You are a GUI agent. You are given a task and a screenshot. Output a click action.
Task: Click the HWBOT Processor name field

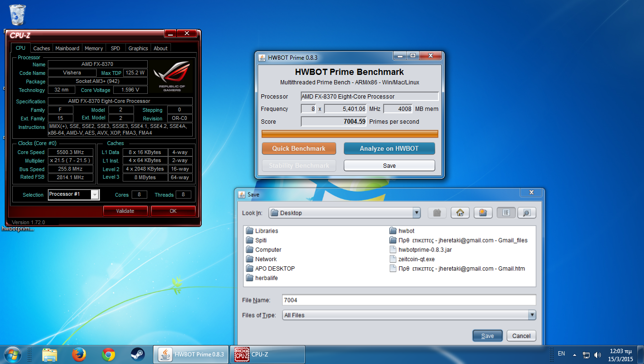pos(370,96)
